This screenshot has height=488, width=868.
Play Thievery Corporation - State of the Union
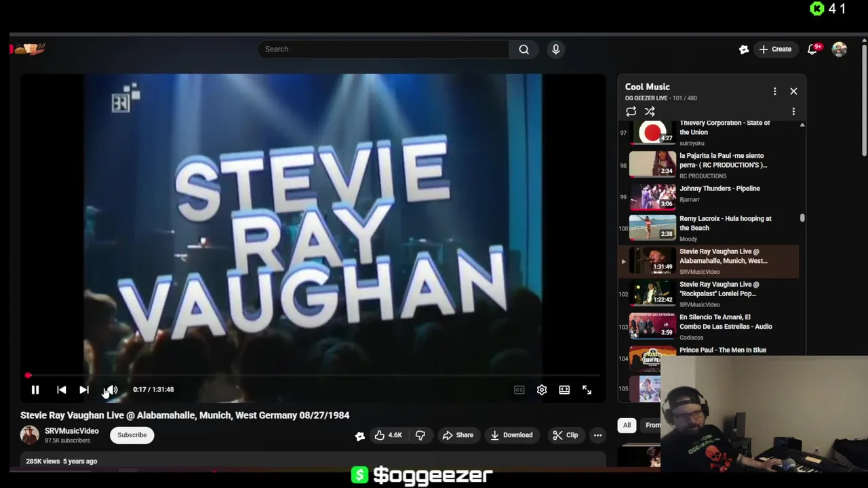coord(709,132)
